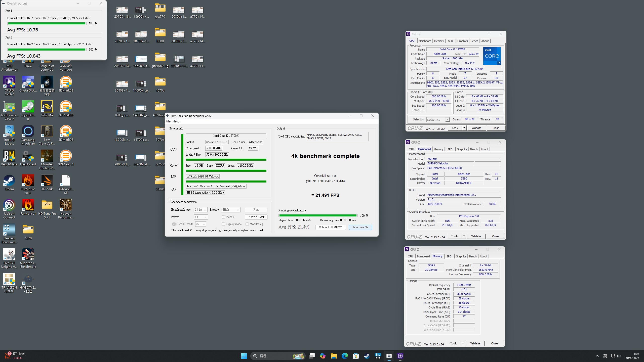The image size is (644, 362).
Task: Launch 3DMark03 desktop icon
Action: 66,84
